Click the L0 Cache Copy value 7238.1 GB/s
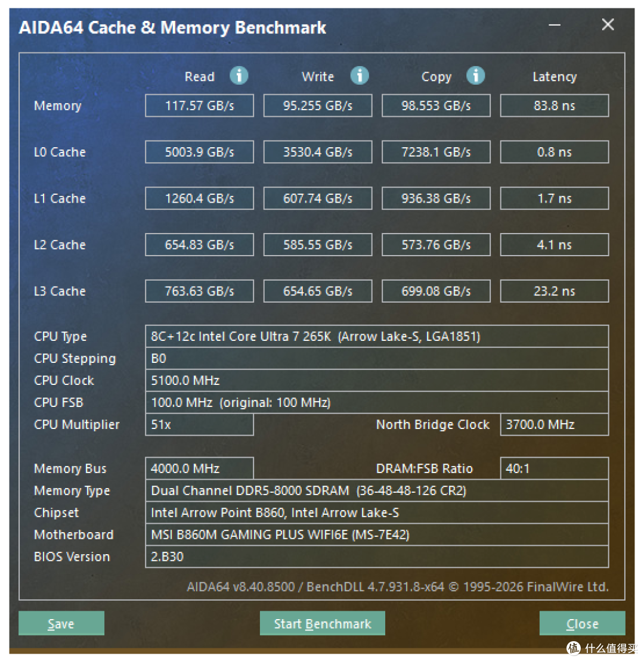Screen dimensions: 644x662 (x=436, y=152)
